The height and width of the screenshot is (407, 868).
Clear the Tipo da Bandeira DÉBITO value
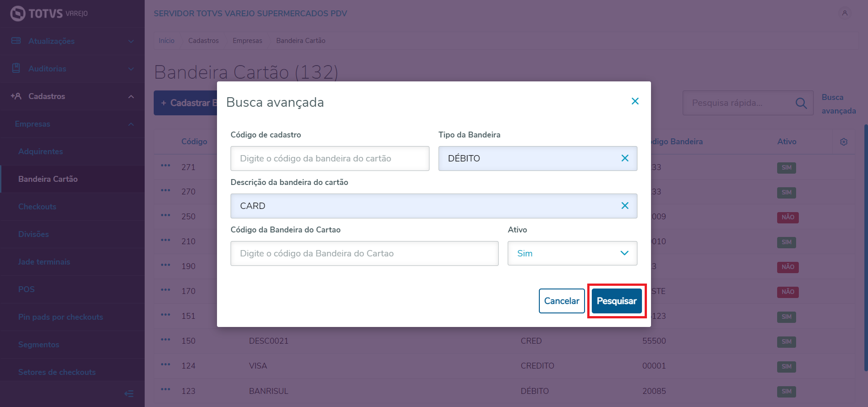625,158
